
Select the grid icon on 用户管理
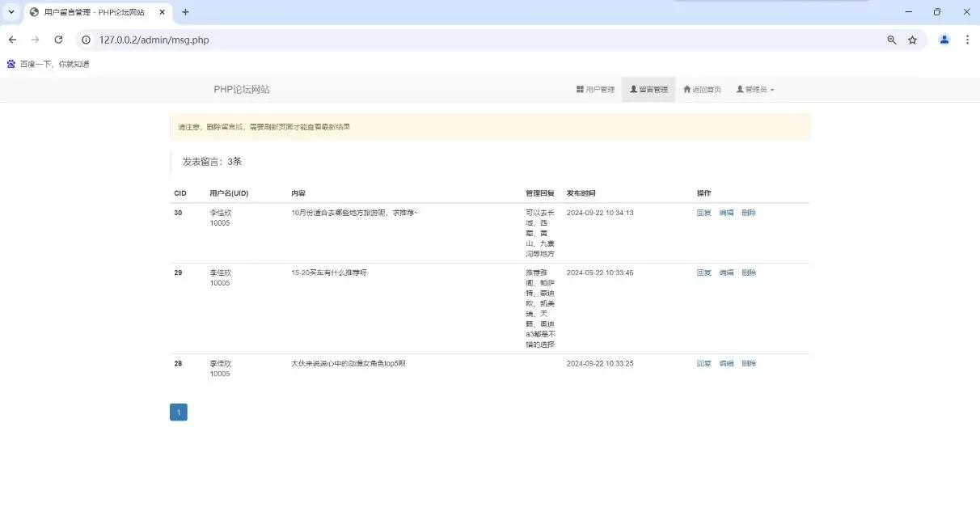pyautogui.click(x=579, y=90)
